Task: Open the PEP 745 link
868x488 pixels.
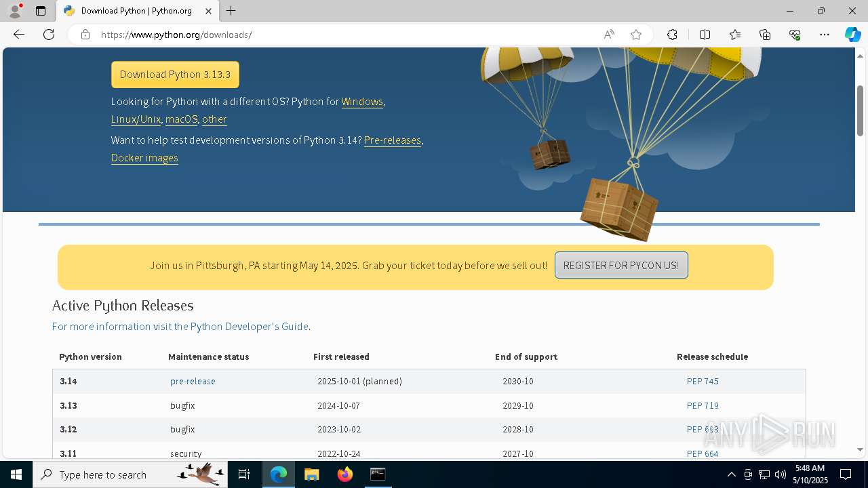Action: pos(703,382)
